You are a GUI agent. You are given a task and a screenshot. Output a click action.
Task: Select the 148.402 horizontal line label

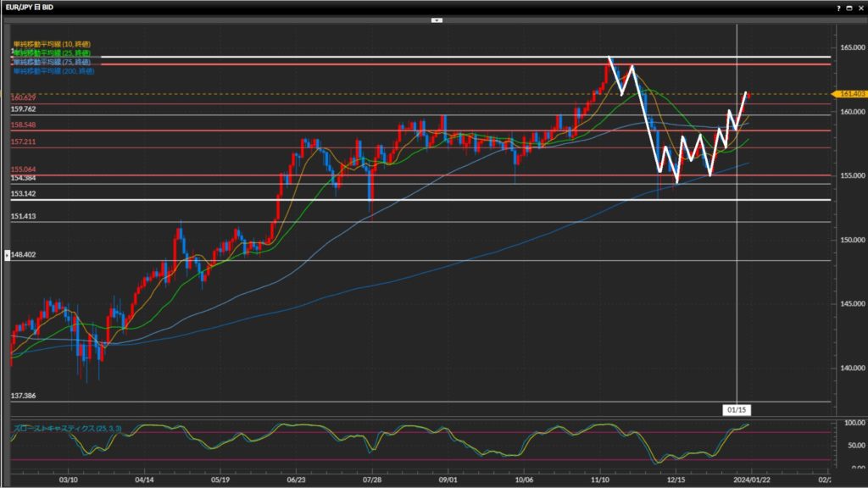click(x=25, y=254)
